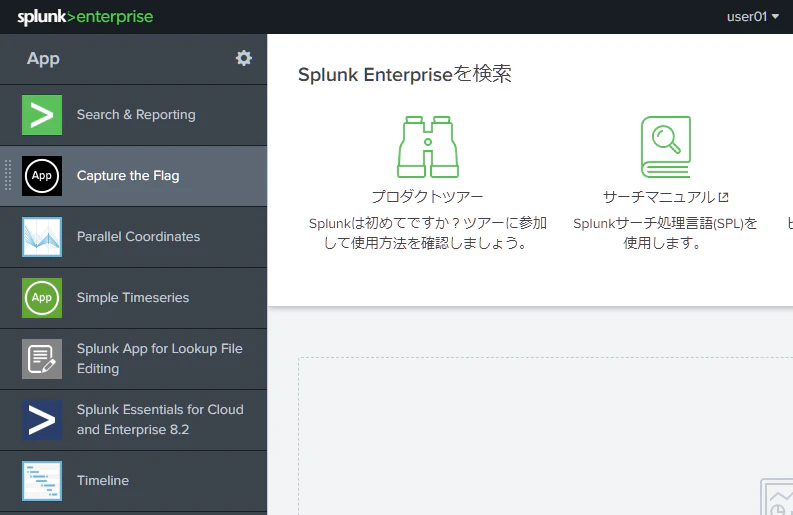Screen dimensions: 793x515
Task: Click the Splunkは初めてですか tour description
Action: point(428,233)
